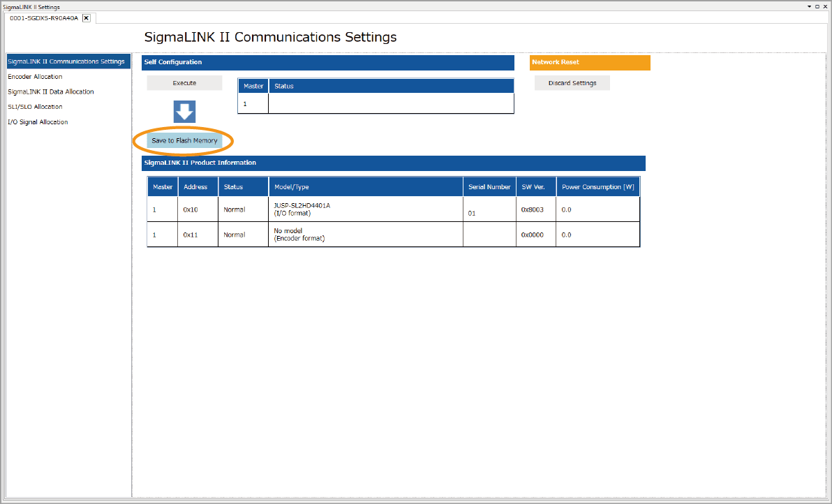Click the Serial Number column header

[489, 187]
